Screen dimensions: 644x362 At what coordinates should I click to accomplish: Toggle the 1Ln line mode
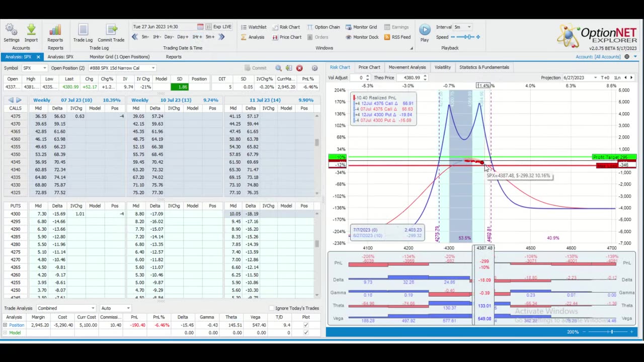tap(617, 78)
